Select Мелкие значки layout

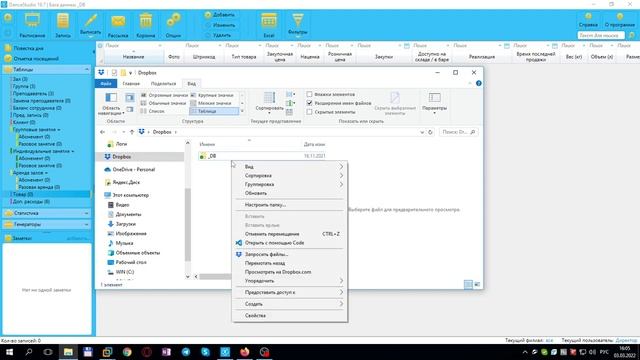[211, 103]
